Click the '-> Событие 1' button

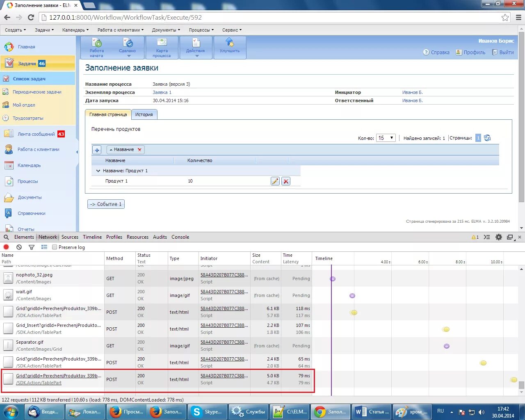tap(106, 204)
